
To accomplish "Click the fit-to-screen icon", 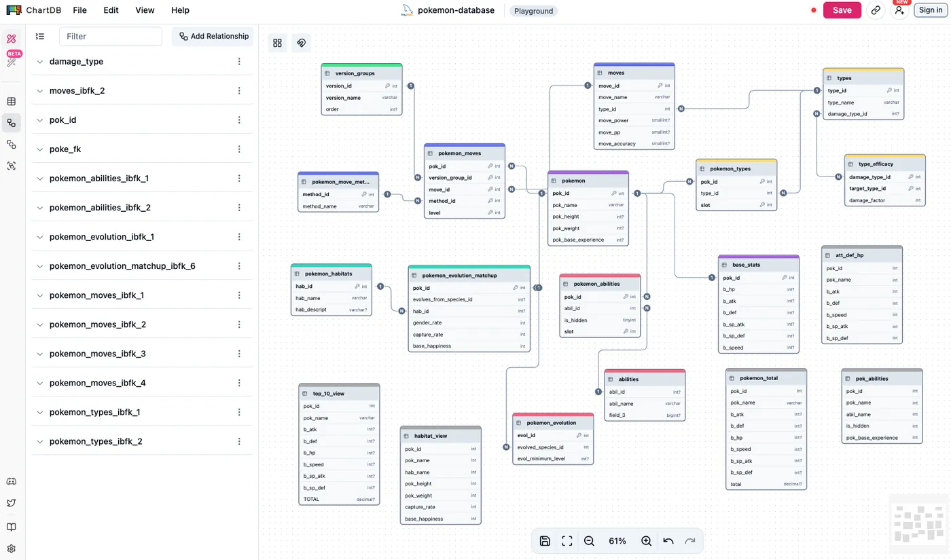I will [567, 541].
